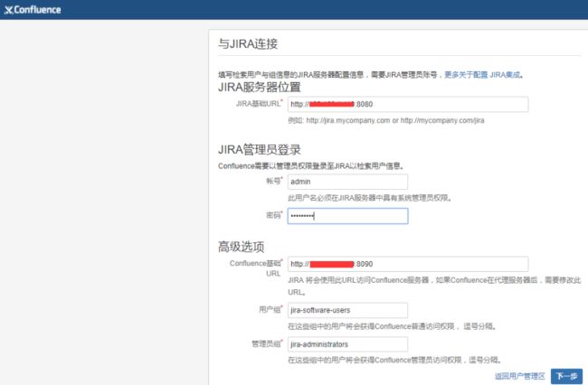Click the 密码 field label
588x385 pixels.
pyautogui.click(x=272, y=216)
